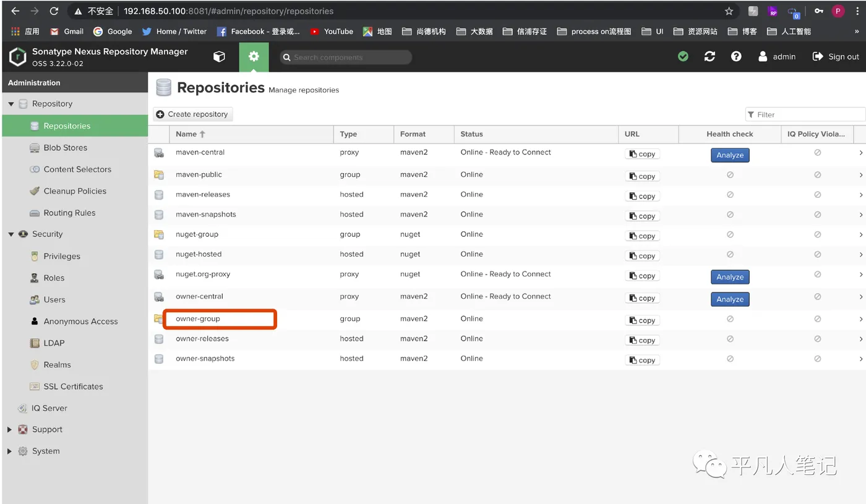
Task: Open the Home / Twitter bookmark
Action: tap(174, 32)
